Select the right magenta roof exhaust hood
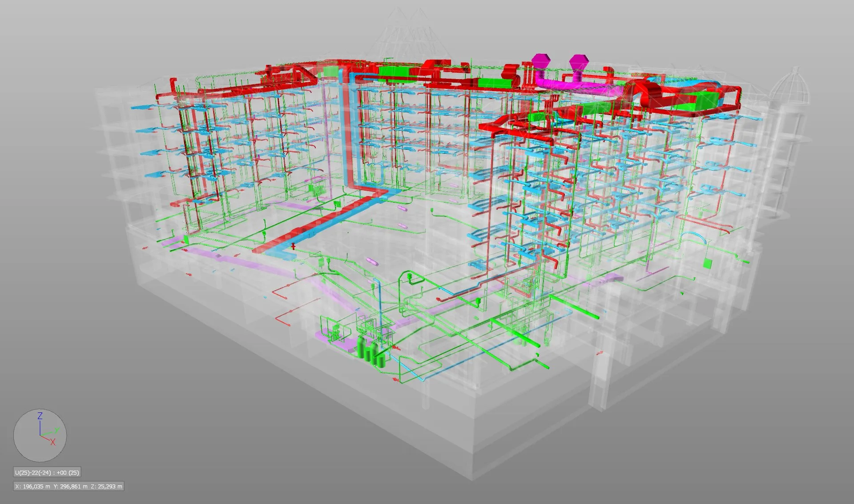The height and width of the screenshot is (504, 854). point(578,61)
